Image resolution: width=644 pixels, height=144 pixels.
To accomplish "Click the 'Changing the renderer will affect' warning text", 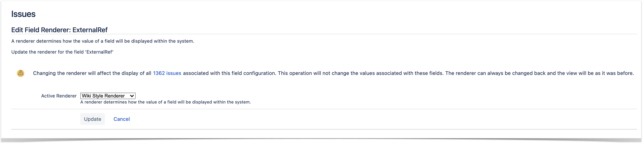I will pyautogui.click(x=92, y=73).
